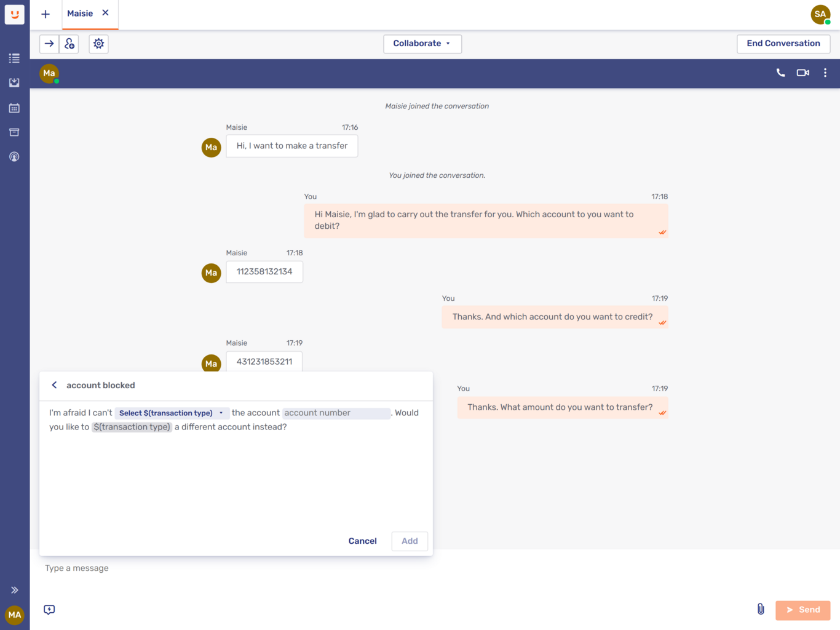This screenshot has height=630, width=840.
Task: Open the canned responses icon near the composer
Action: click(x=49, y=610)
